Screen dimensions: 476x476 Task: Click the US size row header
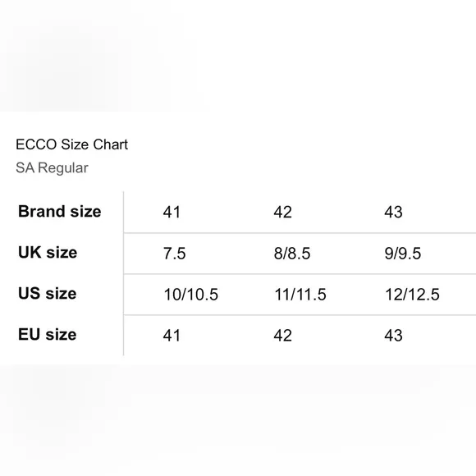pyautogui.click(x=47, y=293)
